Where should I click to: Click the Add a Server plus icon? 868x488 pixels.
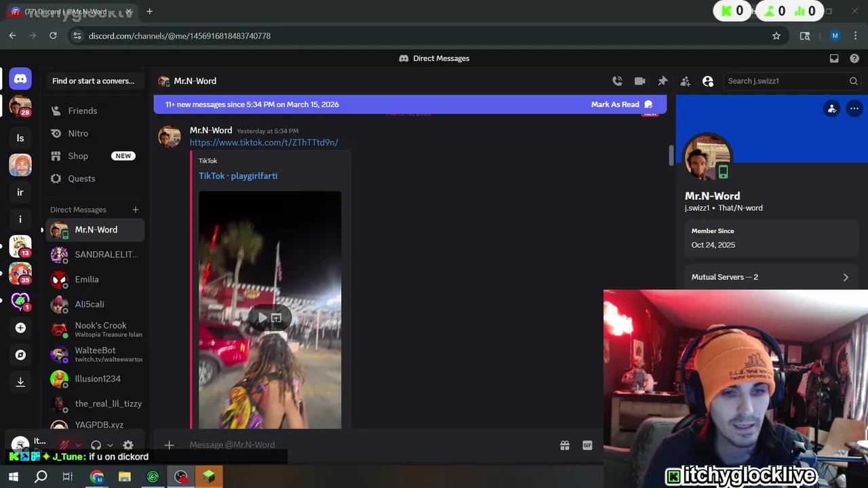click(x=20, y=328)
